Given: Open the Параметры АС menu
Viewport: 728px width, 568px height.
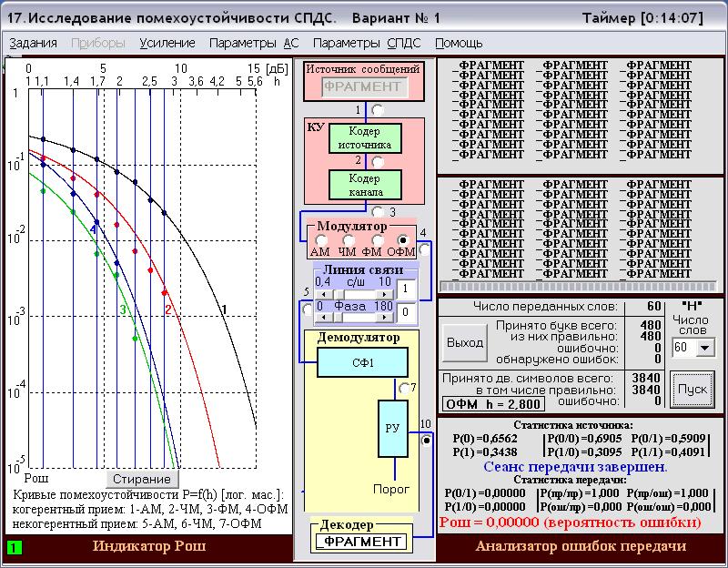Looking at the screenshot, I should click(254, 43).
